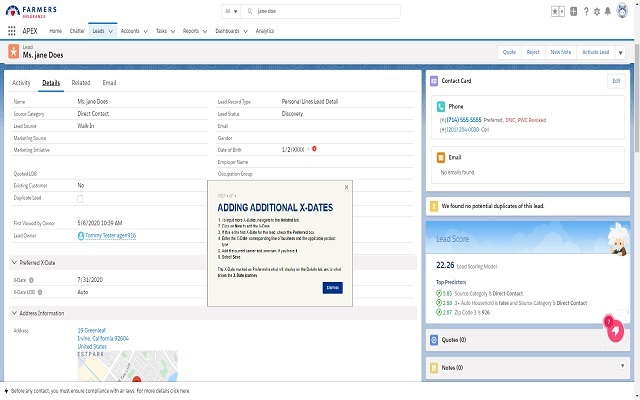
Task: Click the red Date of Birth warning icon
Action: coord(314,149)
